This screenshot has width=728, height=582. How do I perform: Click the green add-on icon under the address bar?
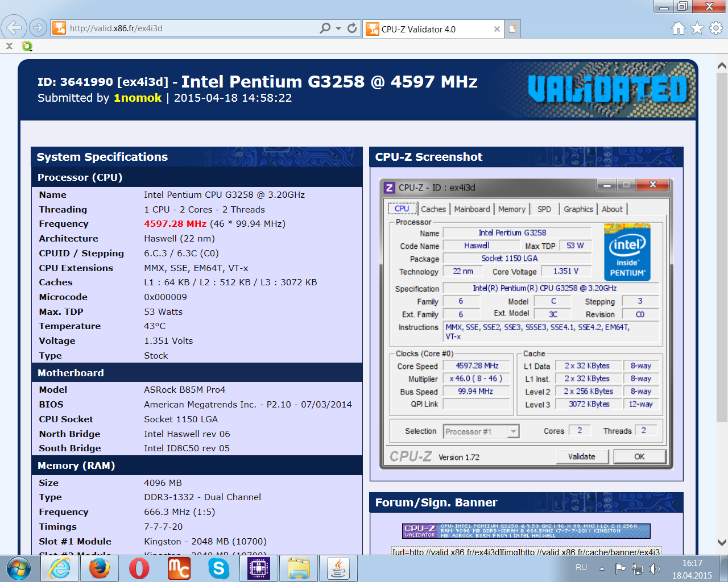(27, 46)
